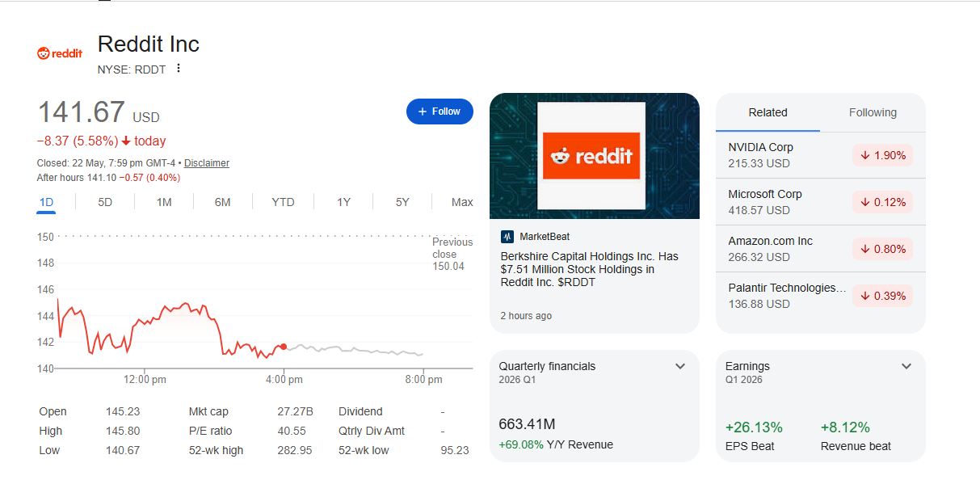Image resolution: width=980 pixels, height=480 pixels.
Task: Open Palantir Technologies related stock
Action: [821, 296]
